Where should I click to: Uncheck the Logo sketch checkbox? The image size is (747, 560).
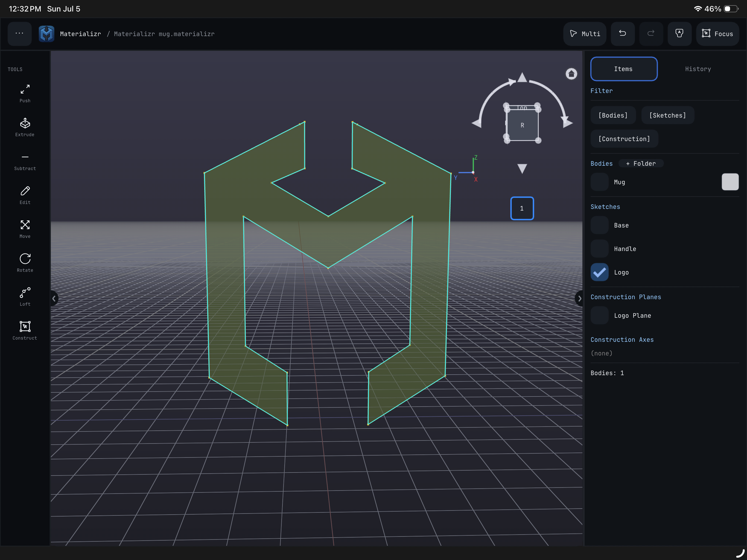(x=599, y=272)
